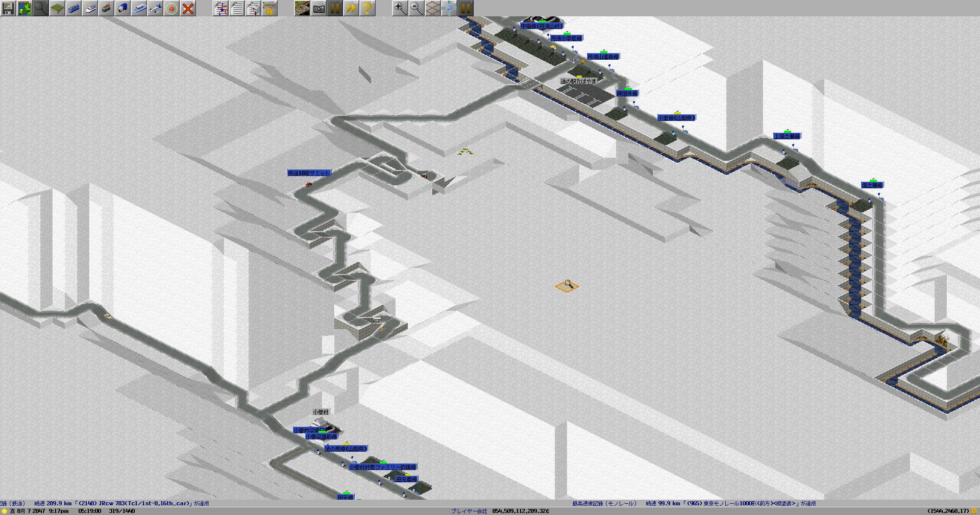Click the 県道18号サミット label on map
Screen dimensions: 980x515
click(x=309, y=173)
